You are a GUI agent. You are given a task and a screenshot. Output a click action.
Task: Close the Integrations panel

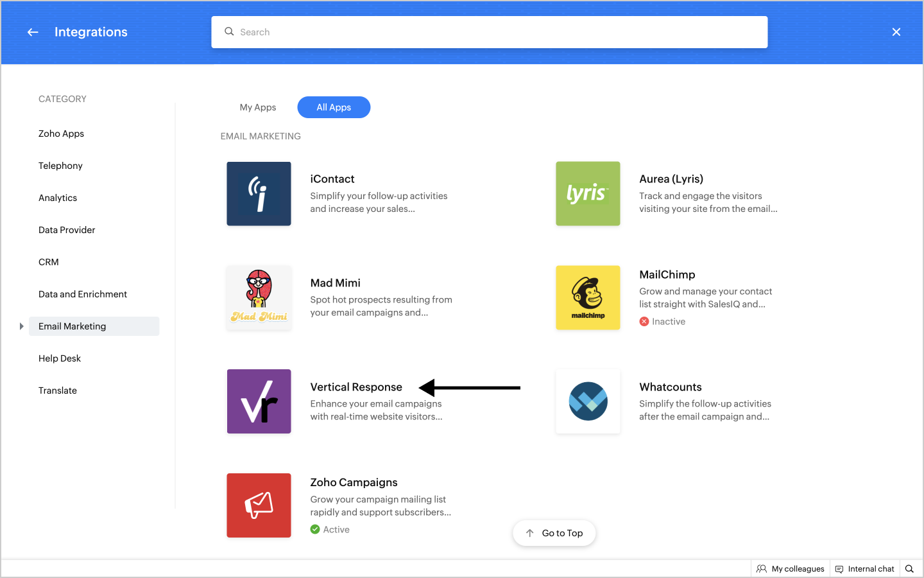pyautogui.click(x=896, y=32)
